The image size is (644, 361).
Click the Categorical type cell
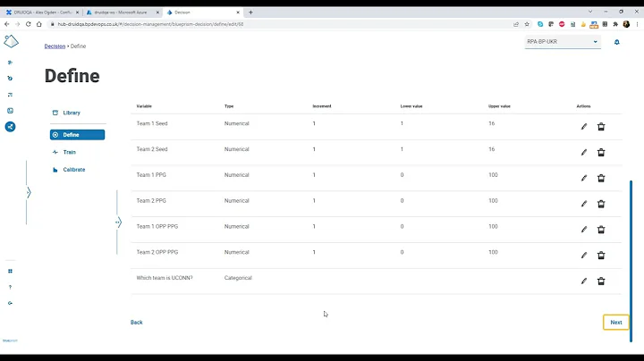(238, 278)
